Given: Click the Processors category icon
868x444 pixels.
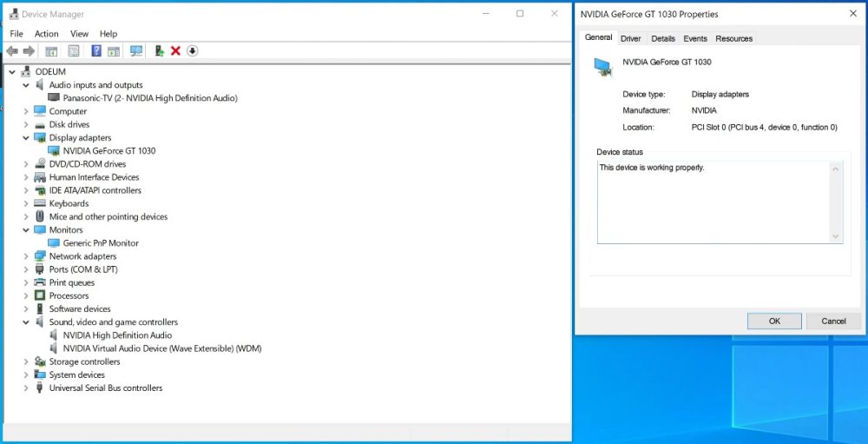Looking at the screenshot, I should [x=39, y=295].
